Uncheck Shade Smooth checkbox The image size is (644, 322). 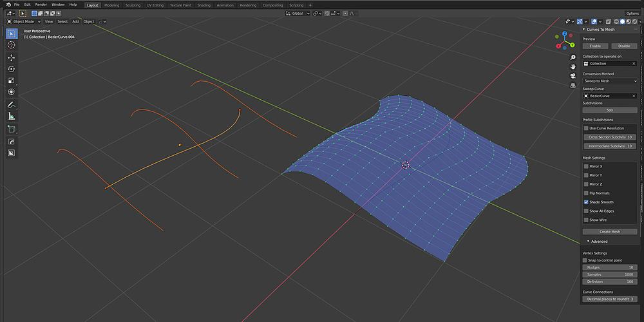pyautogui.click(x=586, y=202)
